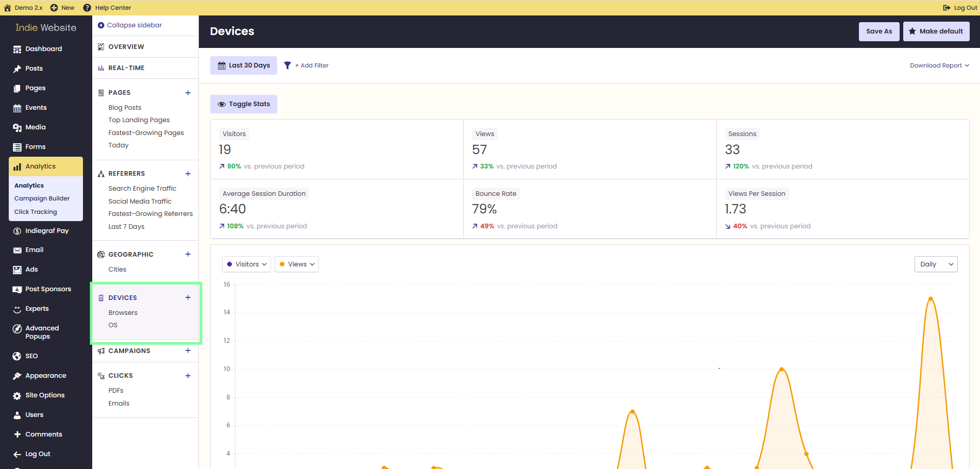Image resolution: width=980 pixels, height=469 pixels.
Task: Click the Indiegraf Pay dollar icon
Action: tap(17, 231)
